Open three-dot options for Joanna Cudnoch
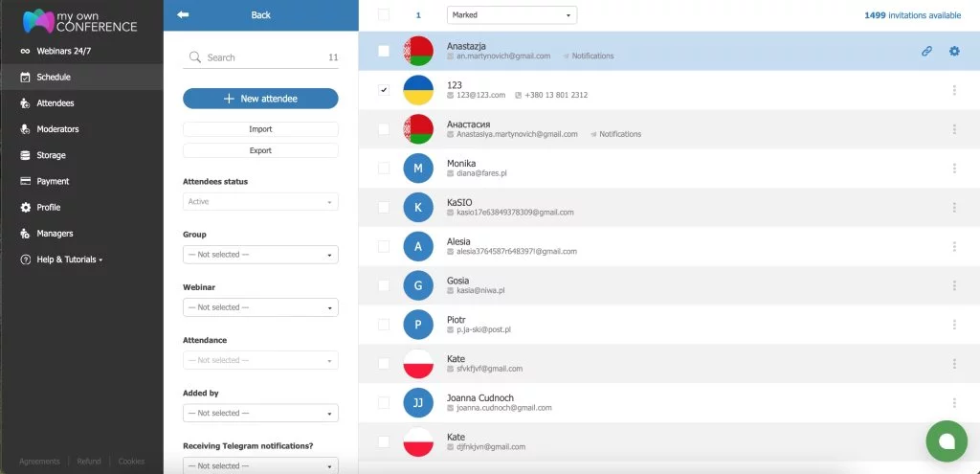The height and width of the screenshot is (474, 980). click(x=954, y=403)
